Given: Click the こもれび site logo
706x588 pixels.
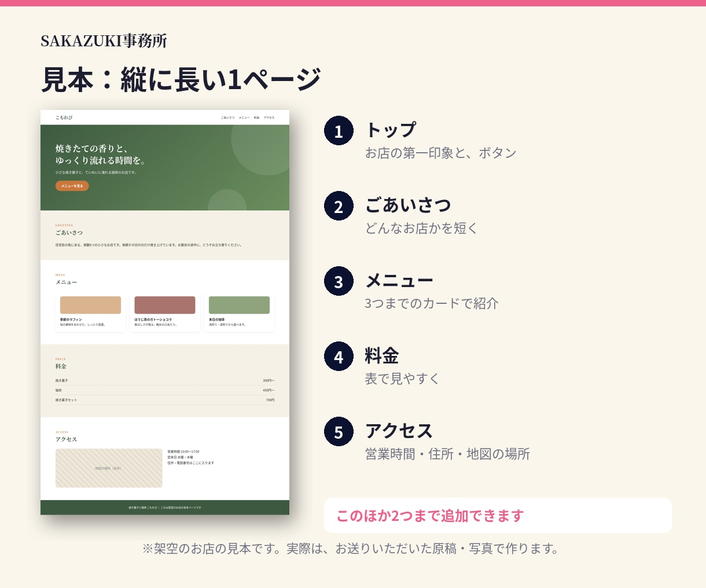Looking at the screenshot, I should [x=64, y=117].
